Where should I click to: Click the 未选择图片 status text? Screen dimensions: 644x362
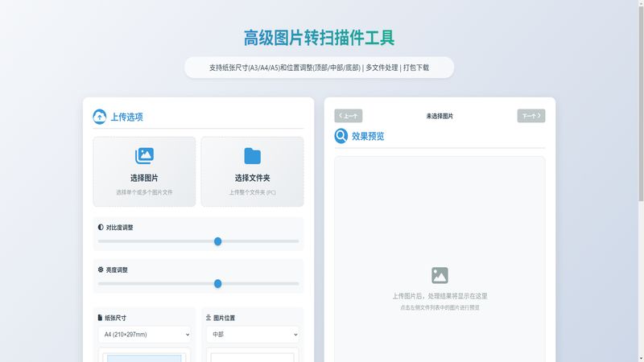click(440, 116)
